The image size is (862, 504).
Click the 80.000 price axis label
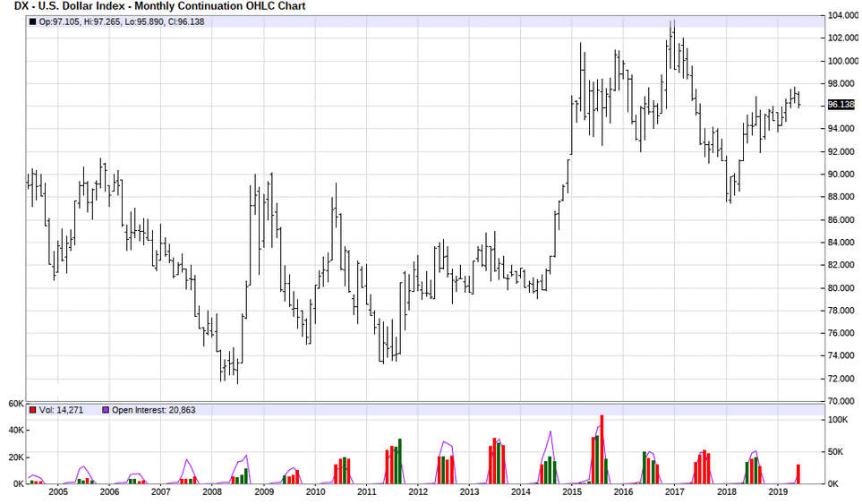pyautogui.click(x=841, y=288)
